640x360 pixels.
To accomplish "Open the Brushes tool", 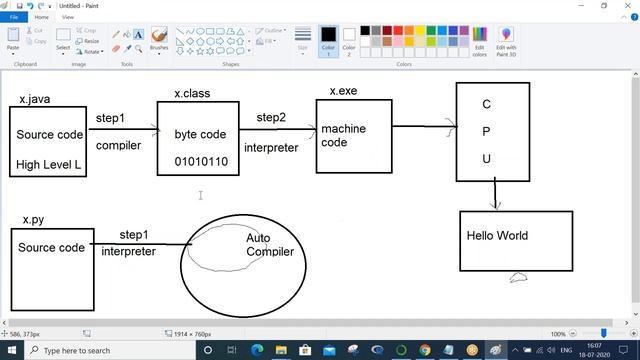I will pos(159,36).
